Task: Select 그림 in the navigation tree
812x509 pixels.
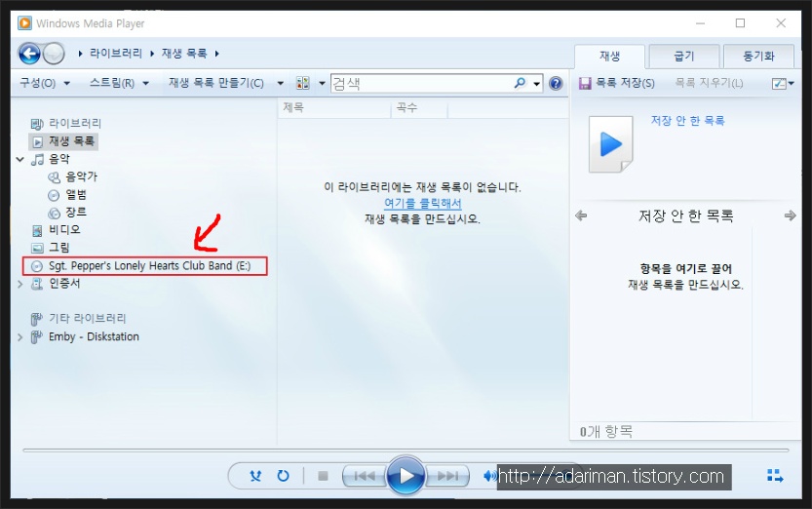Action: pyautogui.click(x=59, y=248)
